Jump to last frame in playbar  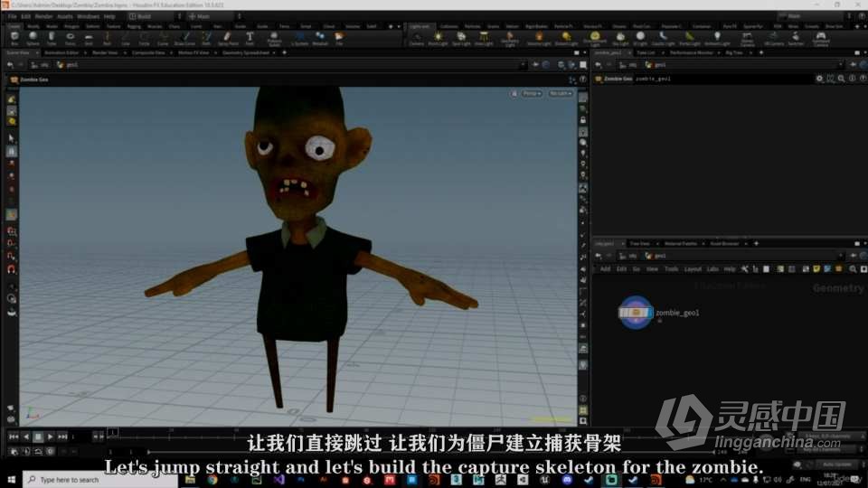[62, 436]
